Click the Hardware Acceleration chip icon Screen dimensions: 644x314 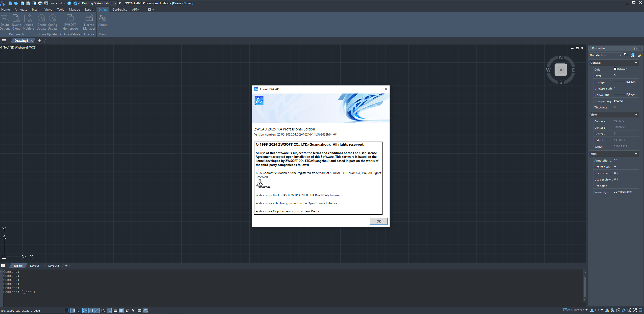click(x=629, y=310)
